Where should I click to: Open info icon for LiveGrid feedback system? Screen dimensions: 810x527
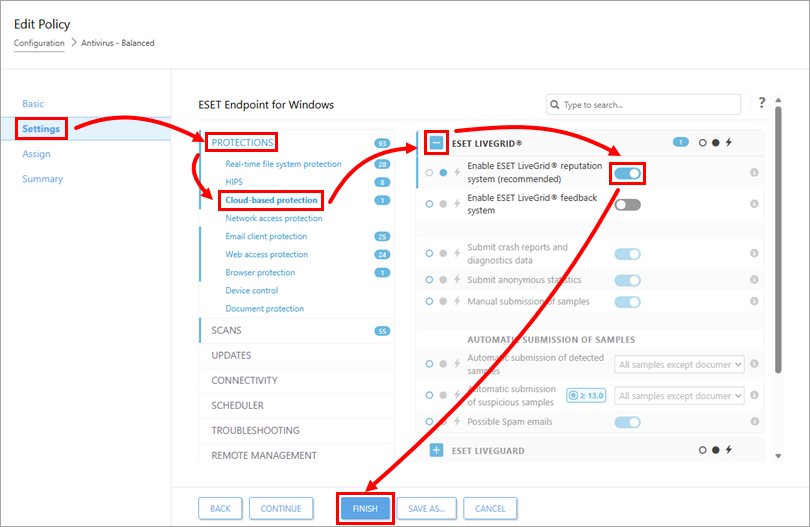(754, 204)
